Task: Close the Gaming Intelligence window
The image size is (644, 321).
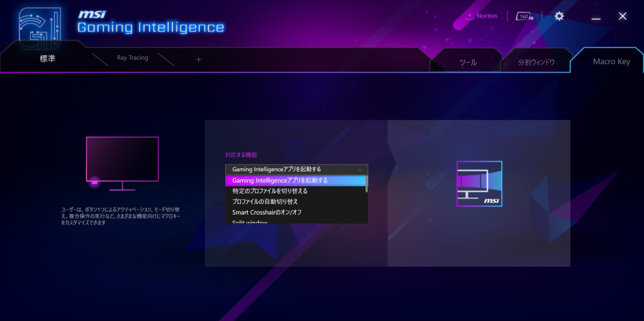Action: coord(623,16)
